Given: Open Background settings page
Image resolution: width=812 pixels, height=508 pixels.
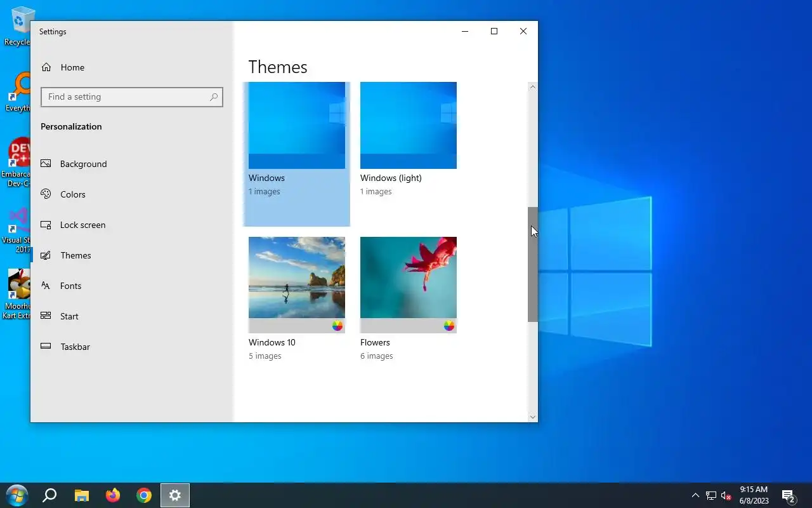Looking at the screenshot, I should pyautogui.click(x=131, y=164).
